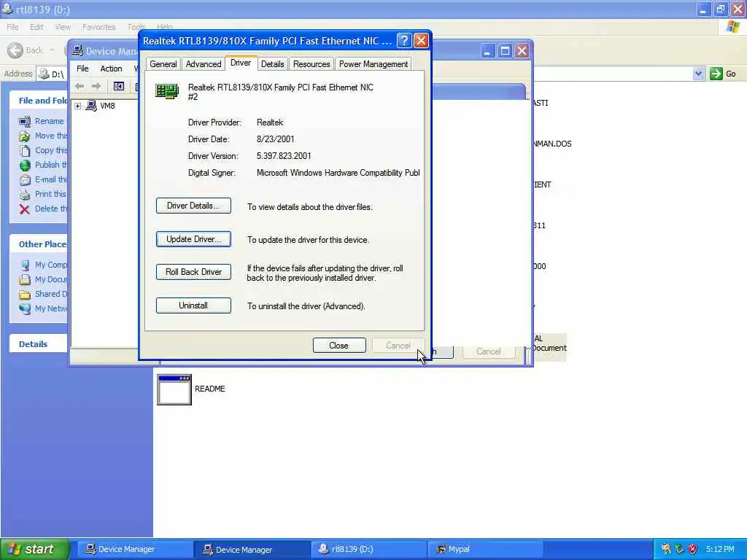Click the Publish globe task icon
The image size is (747, 560).
click(x=25, y=166)
